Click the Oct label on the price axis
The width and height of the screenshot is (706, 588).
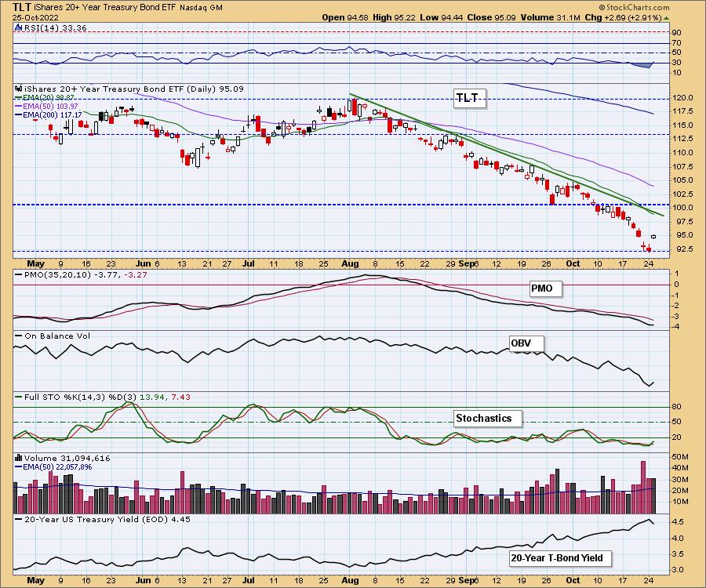(x=573, y=263)
